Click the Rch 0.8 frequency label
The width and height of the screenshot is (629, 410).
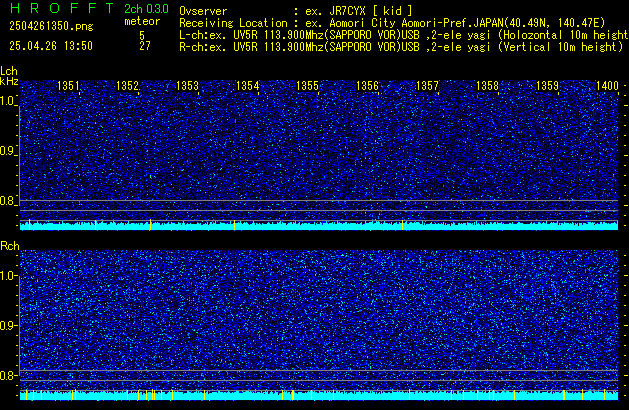[7, 375]
